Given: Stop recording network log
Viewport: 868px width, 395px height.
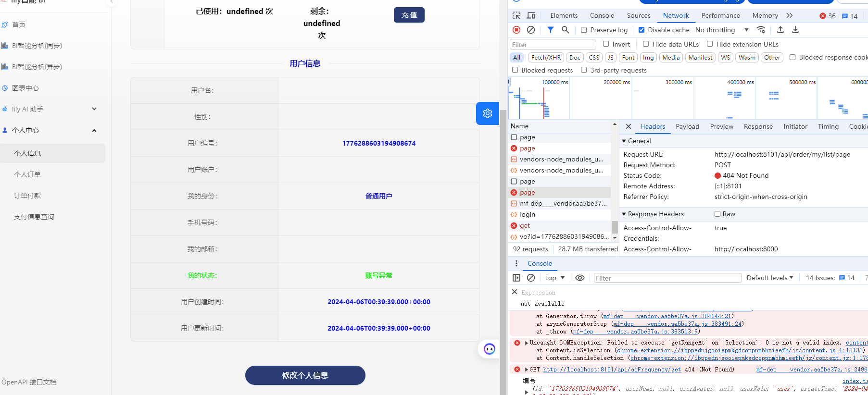Looking at the screenshot, I should 516,30.
